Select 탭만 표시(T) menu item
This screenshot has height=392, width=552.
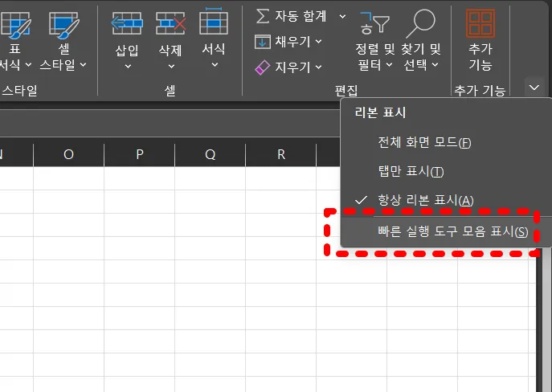(446, 171)
